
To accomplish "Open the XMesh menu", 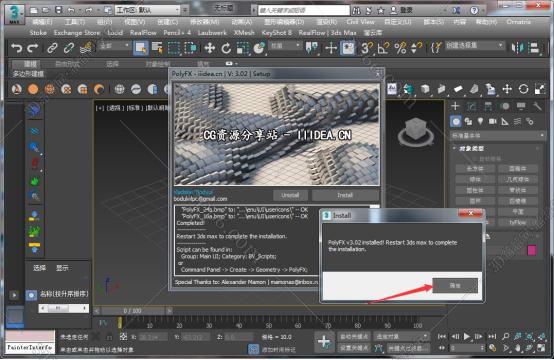I will (244, 33).
